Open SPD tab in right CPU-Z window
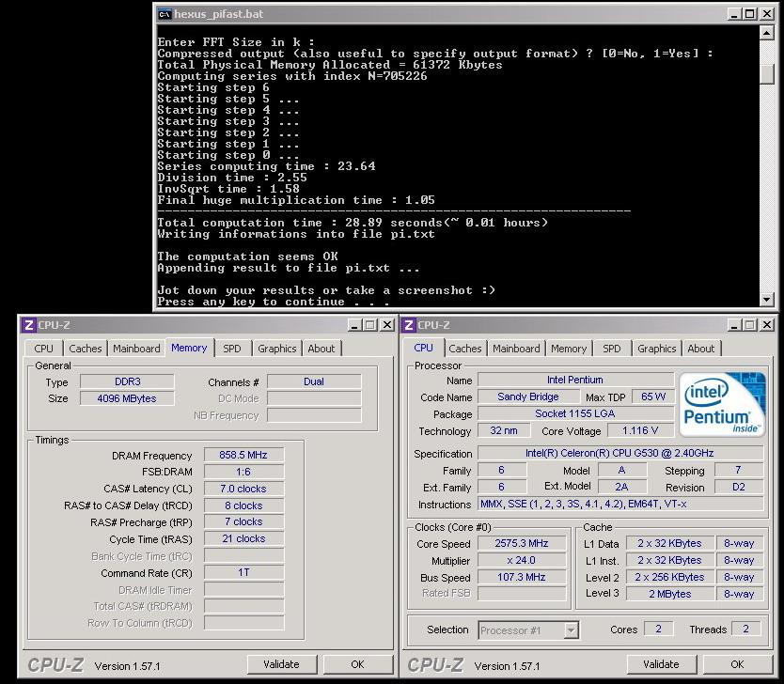The image size is (784, 684). pos(611,349)
